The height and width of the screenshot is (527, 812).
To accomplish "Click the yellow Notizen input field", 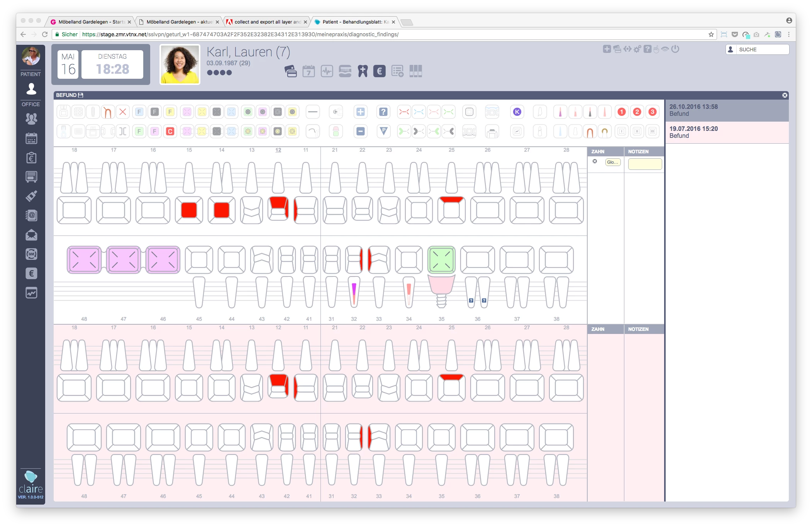I will pyautogui.click(x=645, y=164).
